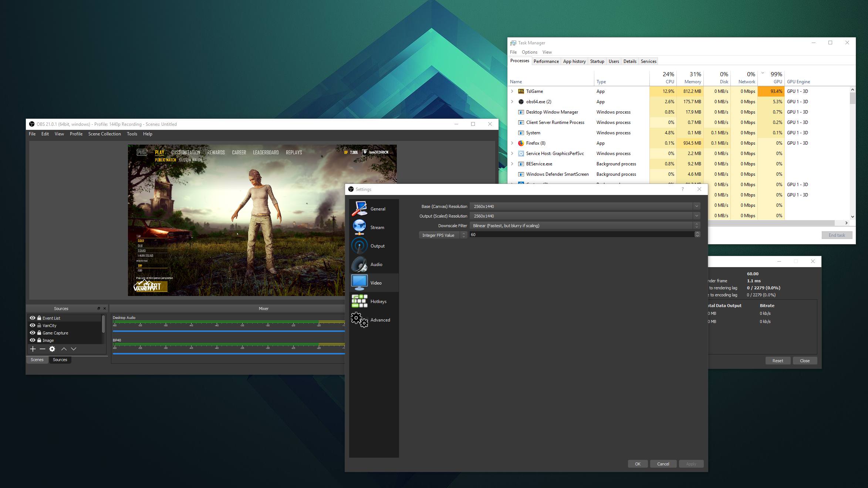Screen dimensions: 868x488
Task: Open Base (Canvas) Resolution dropdown
Action: coord(585,206)
